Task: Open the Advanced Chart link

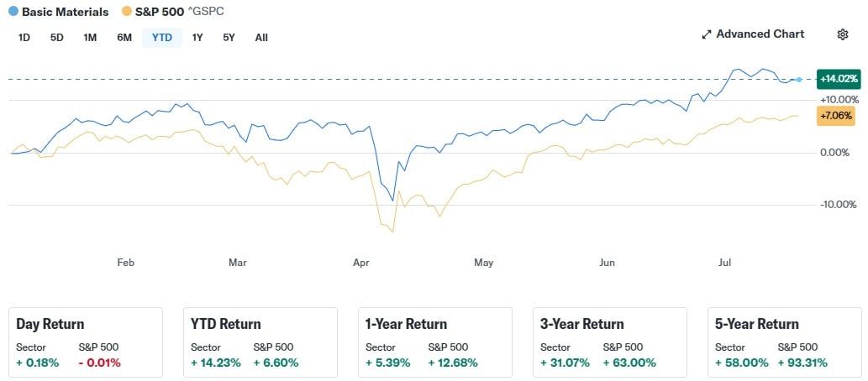Action: click(760, 34)
